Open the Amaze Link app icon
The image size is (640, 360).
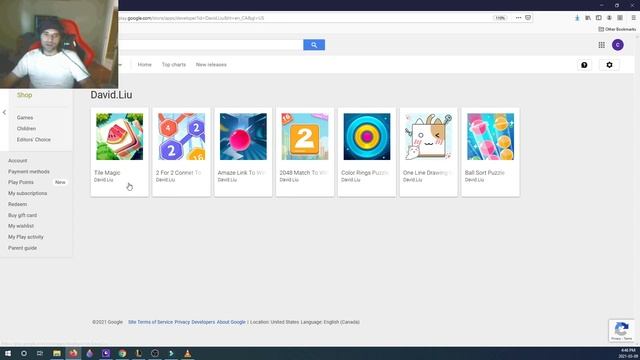pyautogui.click(x=243, y=136)
